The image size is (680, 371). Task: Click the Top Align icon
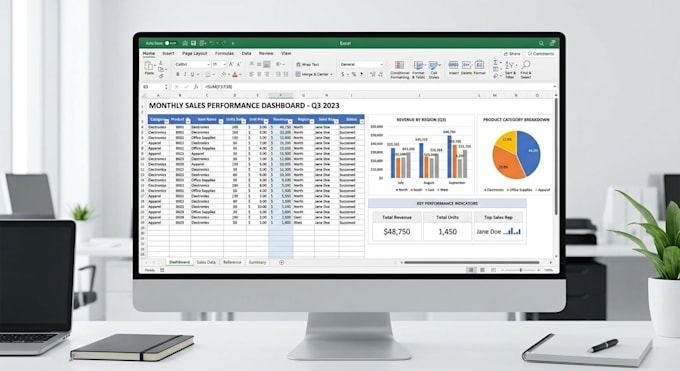click(252, 64)
